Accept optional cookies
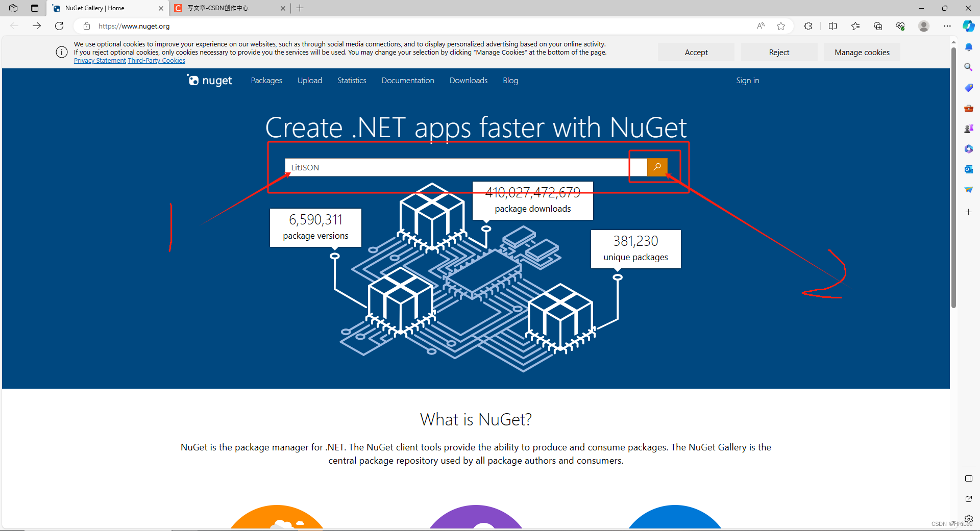The width and height of the screenshot is (980, 531). 696,52
